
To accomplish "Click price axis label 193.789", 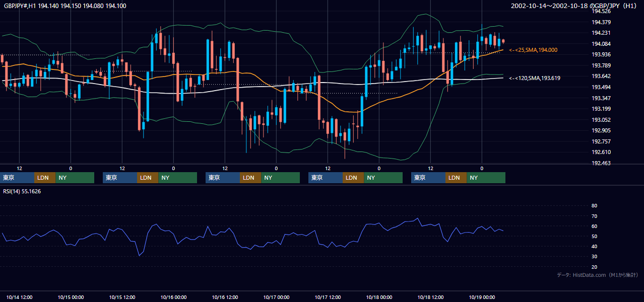I will pyautogui.click(x=601, y=65).
